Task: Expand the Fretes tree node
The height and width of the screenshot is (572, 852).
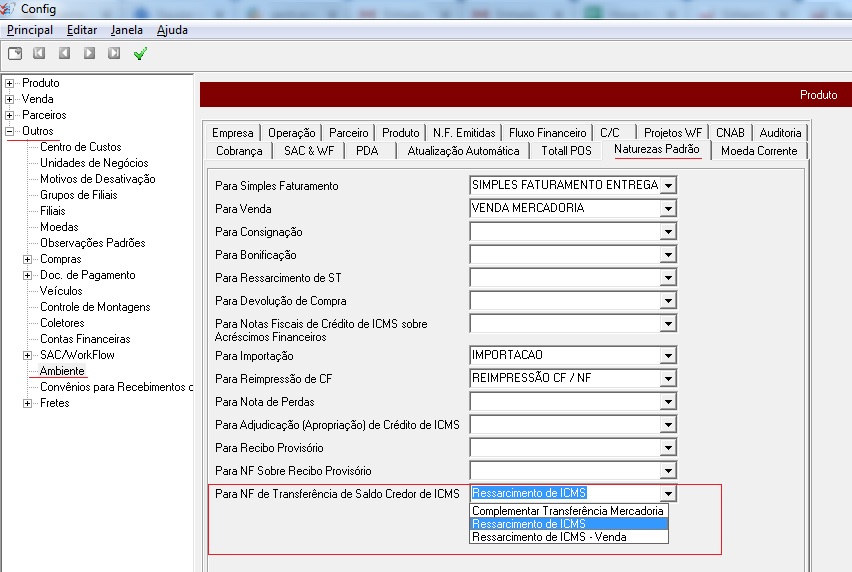Action: click(28, 403)
